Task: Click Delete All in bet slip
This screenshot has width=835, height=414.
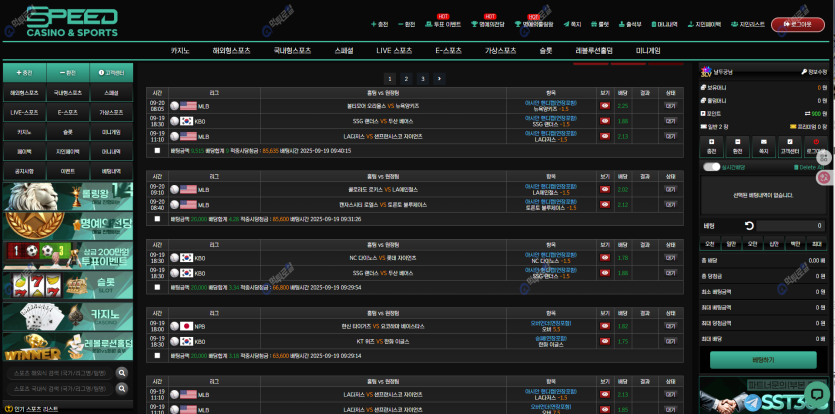Action: click(808, 167)
